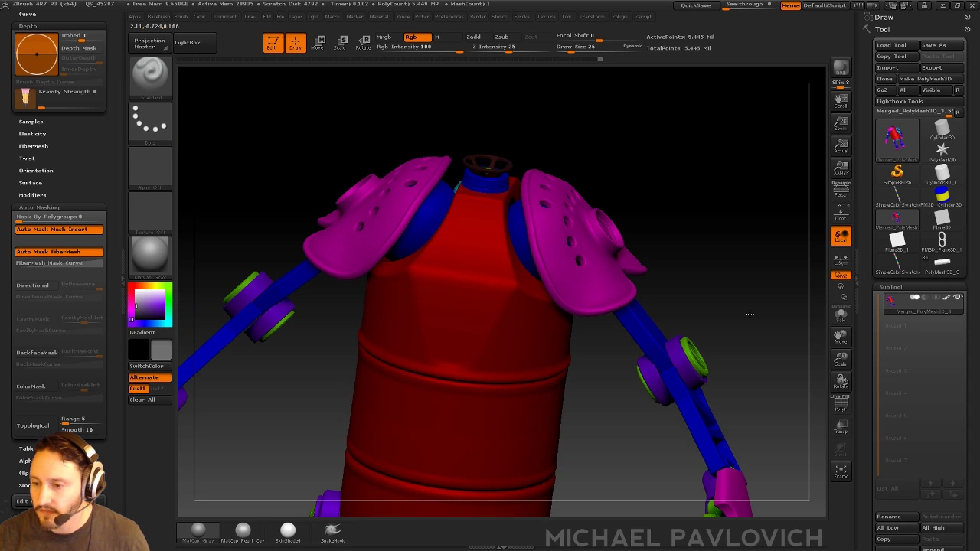Click the Zoom canvas icon

click(841, 122)
